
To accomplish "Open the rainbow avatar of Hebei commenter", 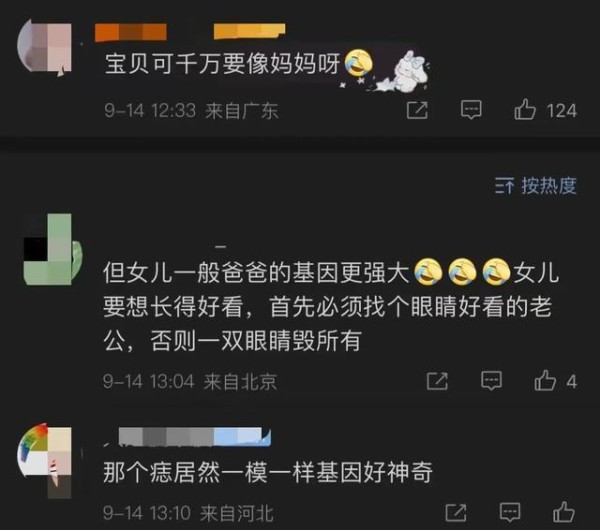I will click(44, 460).
